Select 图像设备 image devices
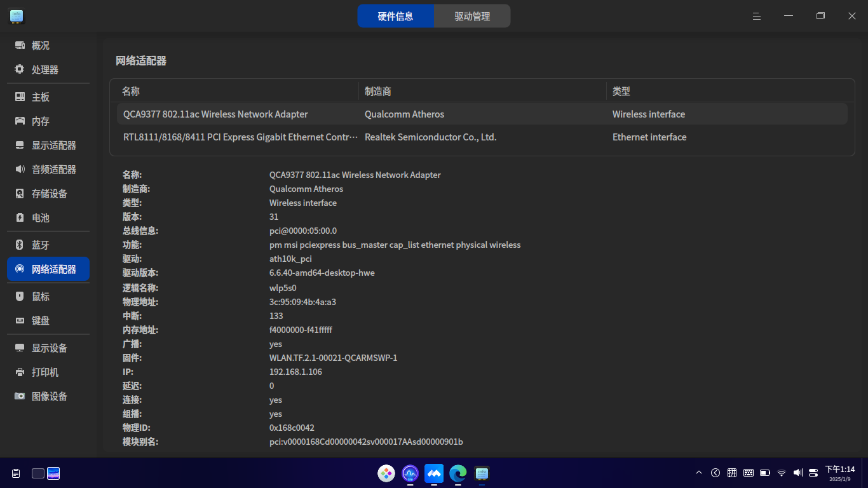Image resolution: width=868 pixels, height=488 pixels. [x=48, y=396]
